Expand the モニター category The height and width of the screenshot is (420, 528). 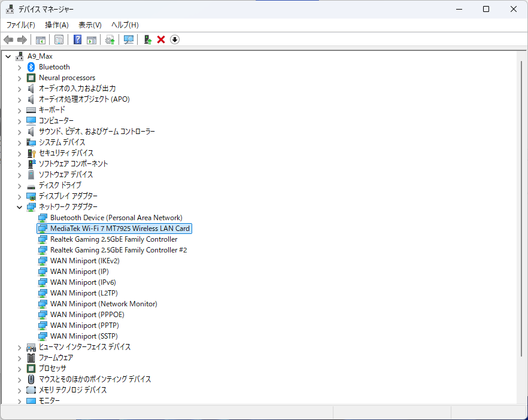coord(19,401)
